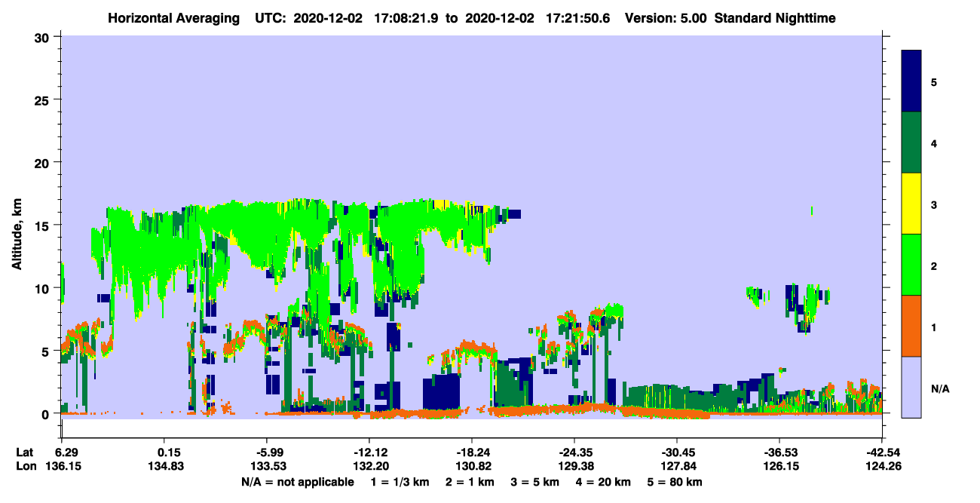The image size is (980, 503).
Task: Click 'Version: 5.00' in the title
Action: pos(666,18)
